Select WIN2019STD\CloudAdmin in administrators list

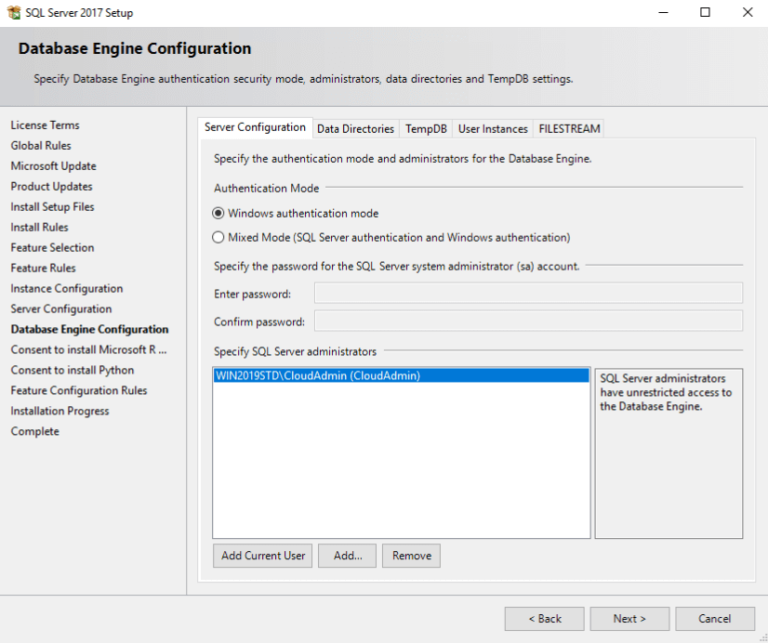click(400, 376)
